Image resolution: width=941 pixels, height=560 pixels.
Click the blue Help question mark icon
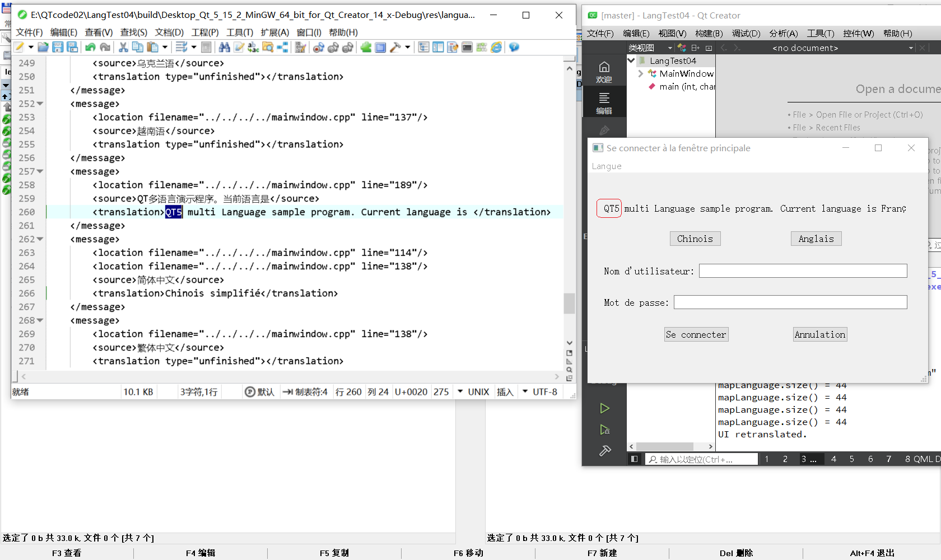pyautogui.click(x=514, y=48)
